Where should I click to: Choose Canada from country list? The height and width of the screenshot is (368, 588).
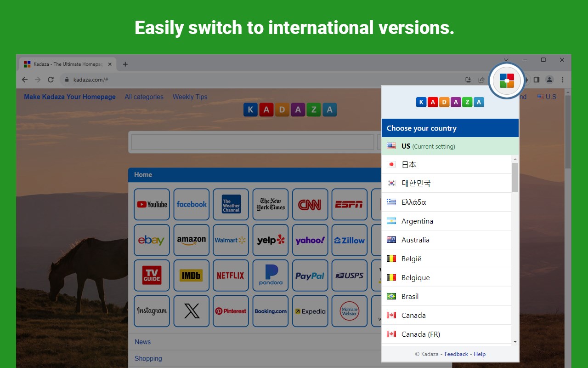(446, 315)
